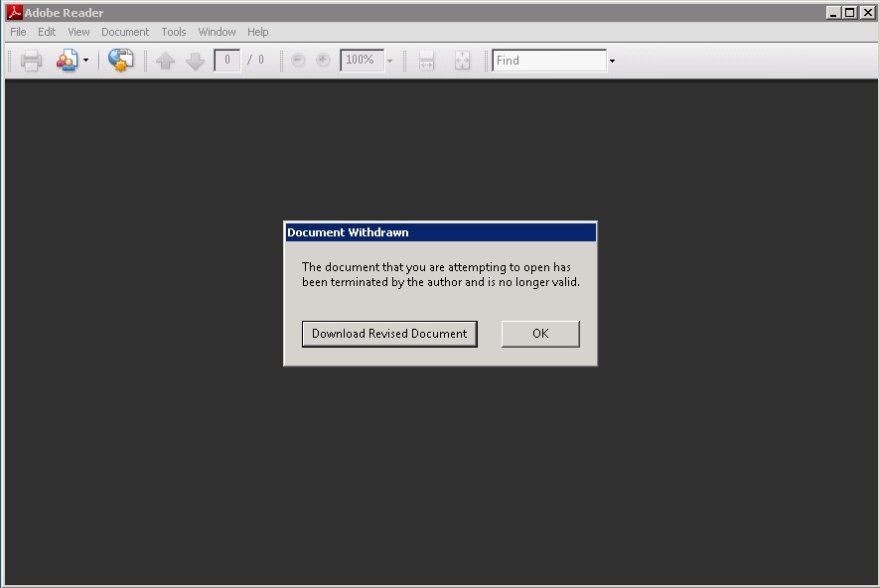880x588 pixels.
Task: Click the zoom out minus icon
Action: pos(298,61)
